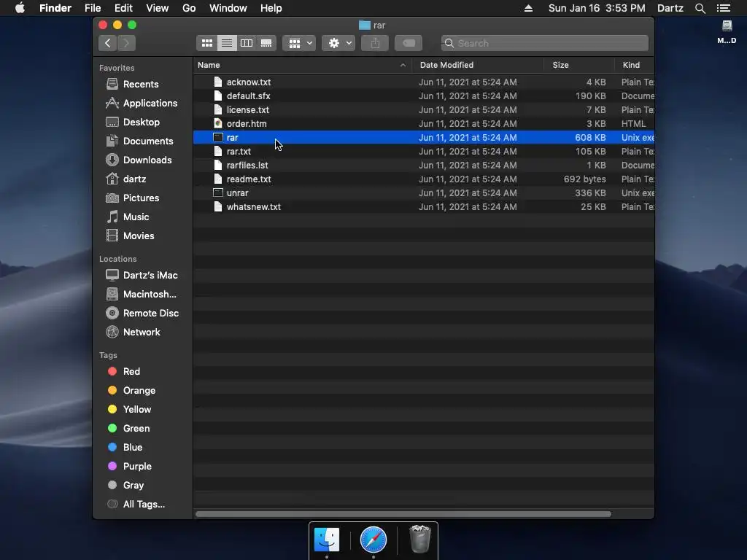Select Remote Disc location
747x560 pixels.
pos(150,314)
